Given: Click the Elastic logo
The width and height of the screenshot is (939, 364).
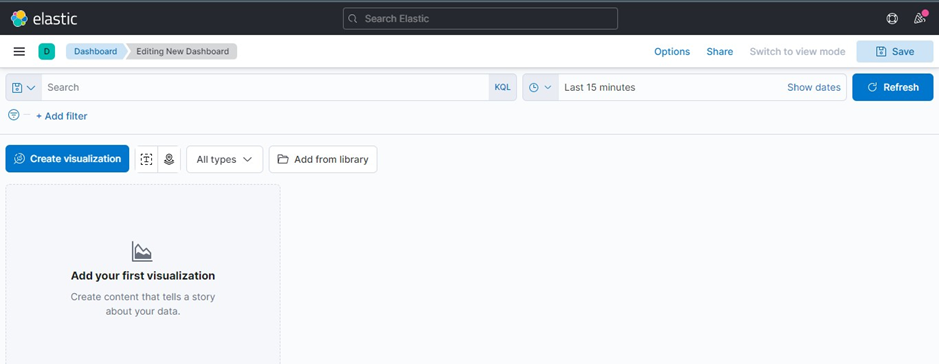Looking at the screenshot, I should [44, 19].
